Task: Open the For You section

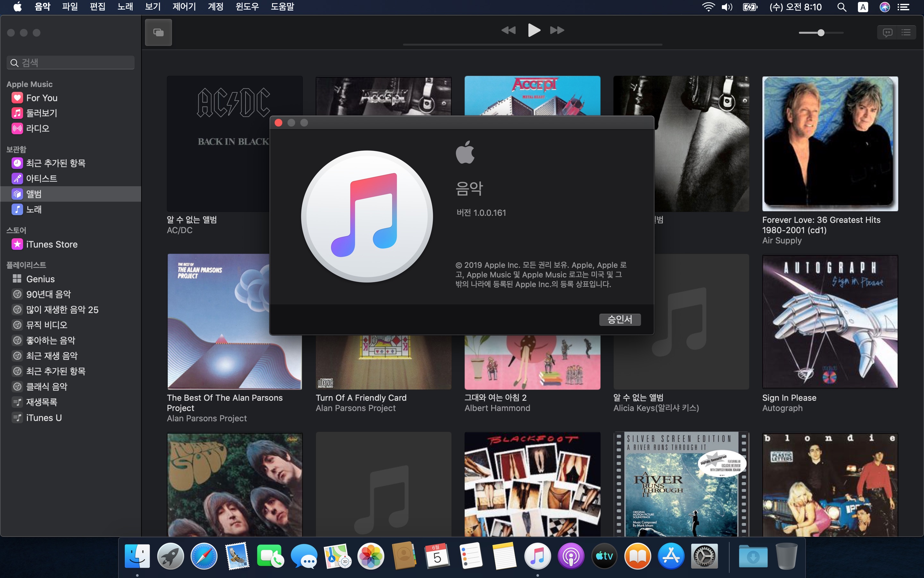Action: (71, 98)
